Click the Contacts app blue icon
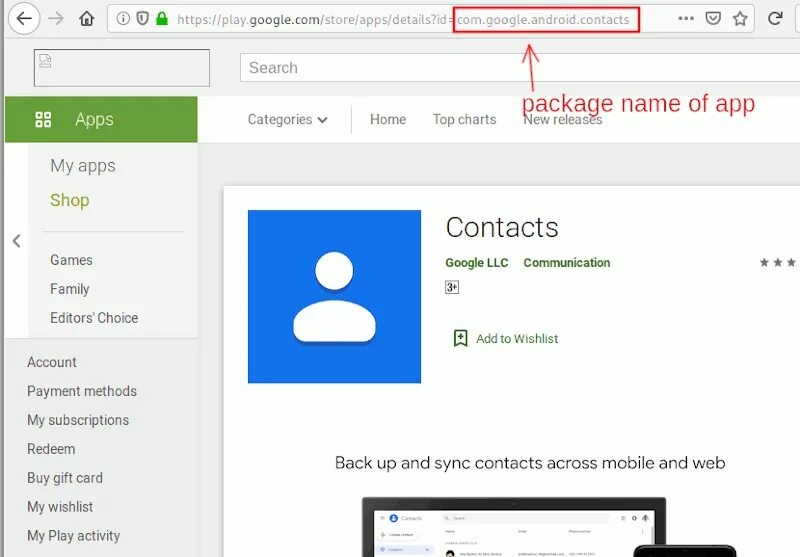Image resolution: width=800 pixels, height=557 pixels. 334,296
